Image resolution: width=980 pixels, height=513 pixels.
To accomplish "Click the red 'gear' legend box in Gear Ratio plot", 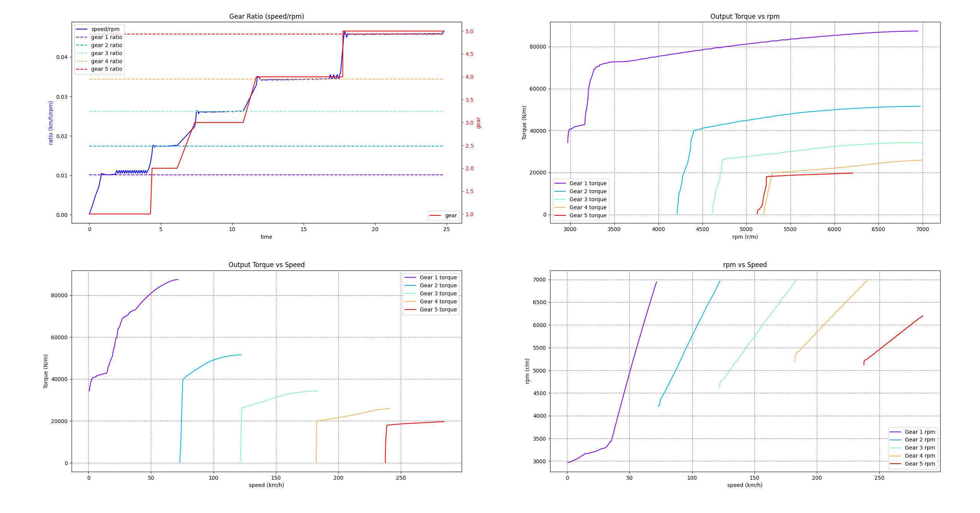I will (x=443, y=215).
